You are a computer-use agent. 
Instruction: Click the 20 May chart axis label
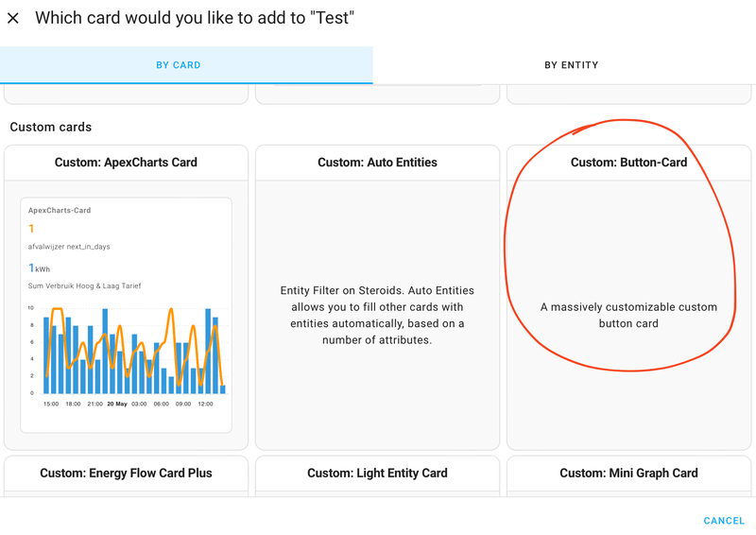(117, 404)
